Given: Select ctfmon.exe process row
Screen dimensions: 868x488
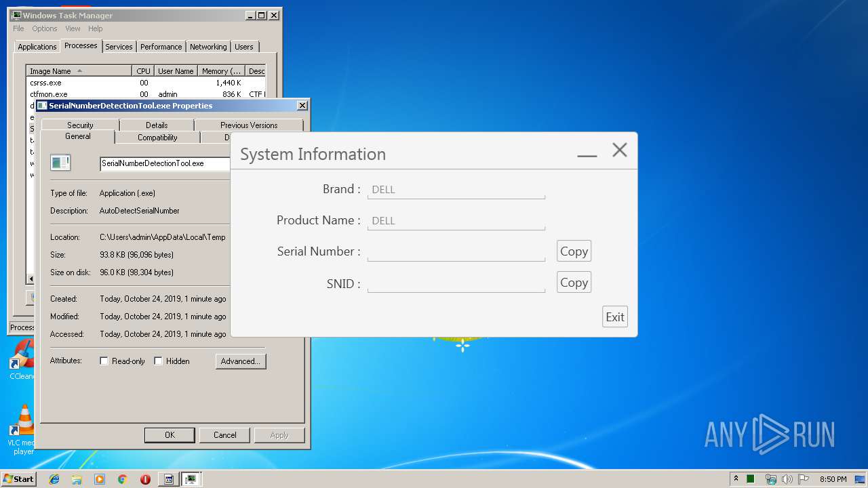Looking at the screenshot, I should tap(146, 94).
